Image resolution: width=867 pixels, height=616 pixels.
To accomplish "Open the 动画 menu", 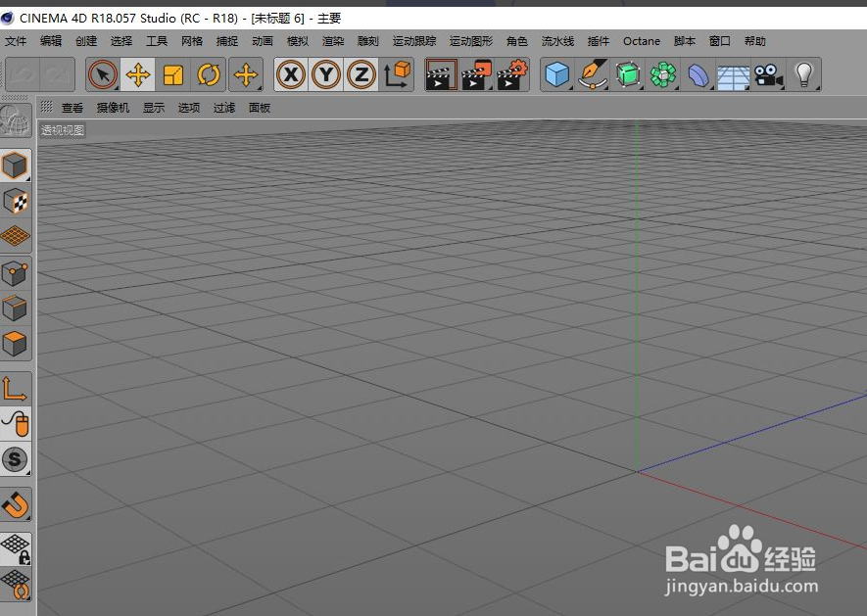I will (263, 41).
